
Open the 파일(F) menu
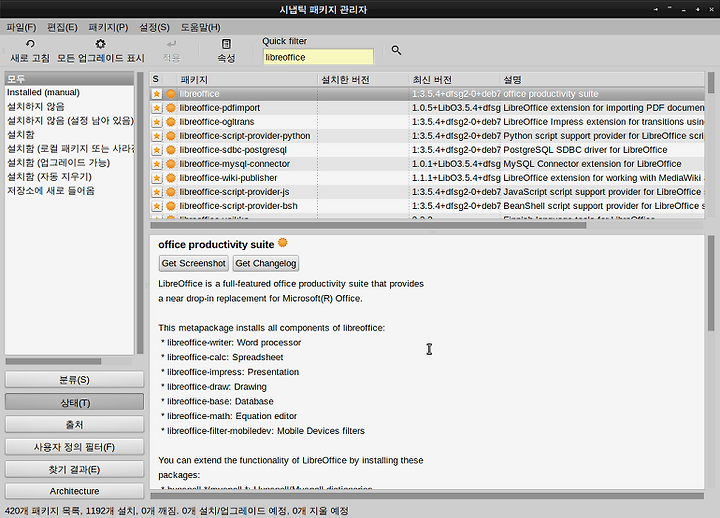(x=21, y=27)
